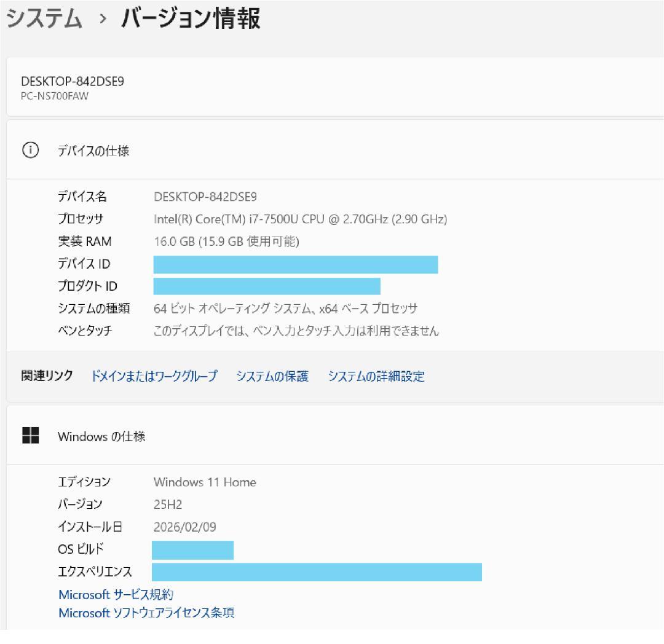
Task: Open ドメインまたはワークグループ settings
Action: 154,376
